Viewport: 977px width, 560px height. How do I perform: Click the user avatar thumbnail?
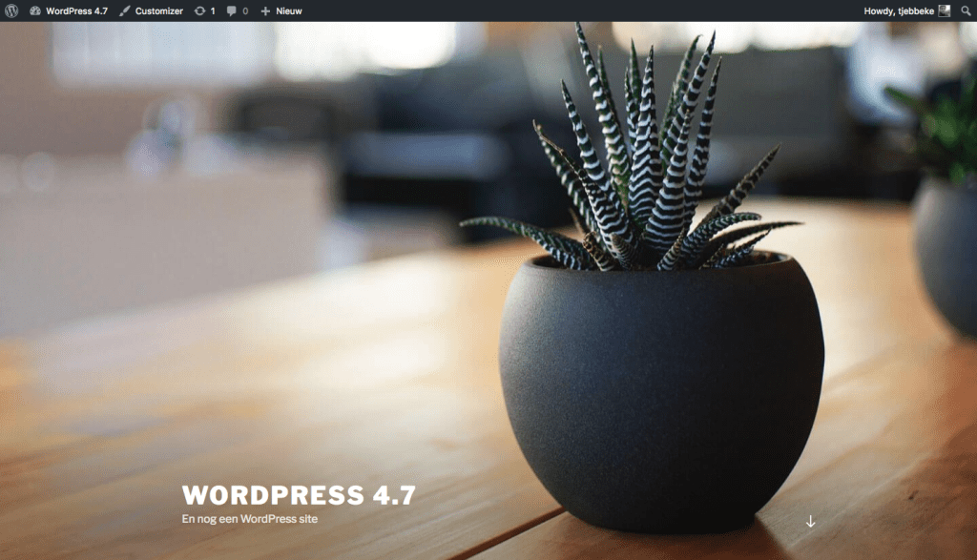pos(945,10)
